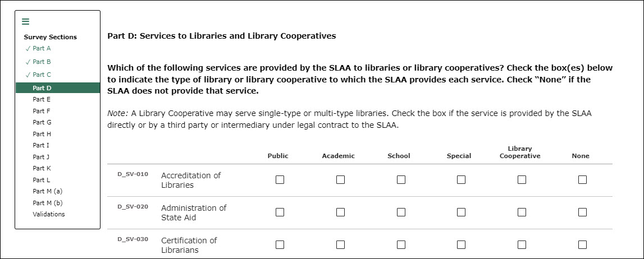Screen dimensions: 644x259
Task: Collapse the hamburger menu icon
Action: [x=25, y=22]
